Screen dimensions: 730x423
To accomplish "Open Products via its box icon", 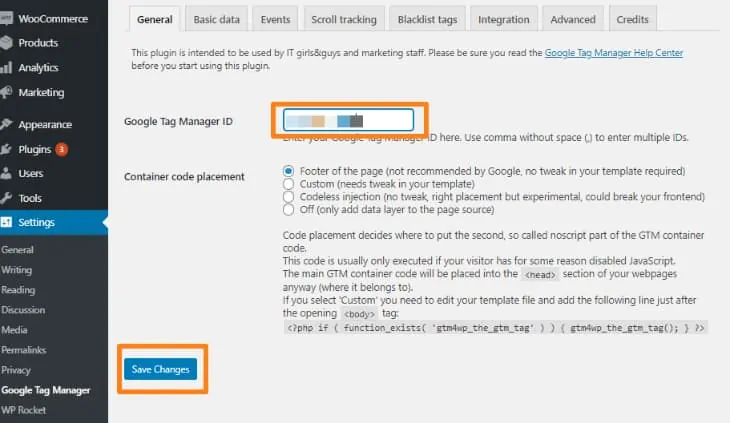I will (7, 43).
